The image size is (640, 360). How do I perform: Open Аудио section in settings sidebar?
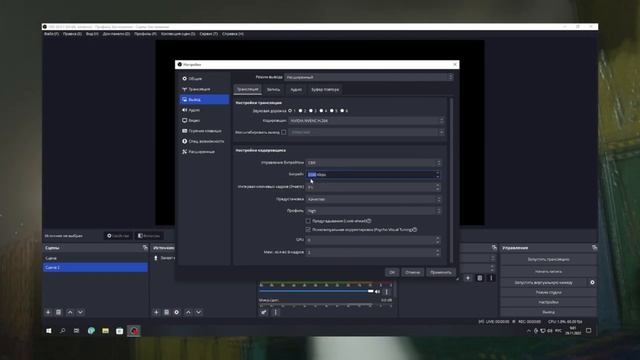pyautogui.click(x=204, y=110)
